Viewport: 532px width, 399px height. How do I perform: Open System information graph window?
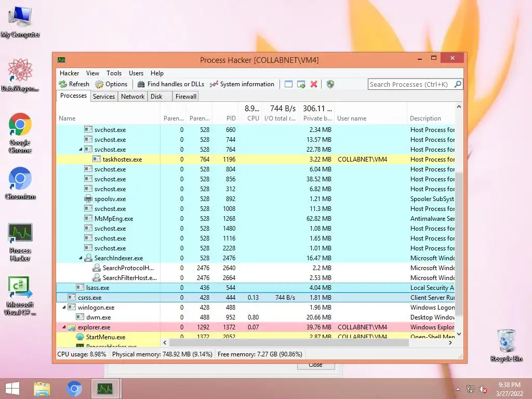tap(242, 84)
